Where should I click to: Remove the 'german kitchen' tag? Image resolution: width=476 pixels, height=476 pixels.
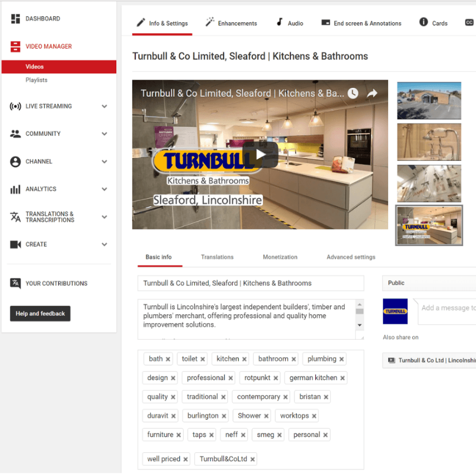pyautogui.click(x=342, y=378)
